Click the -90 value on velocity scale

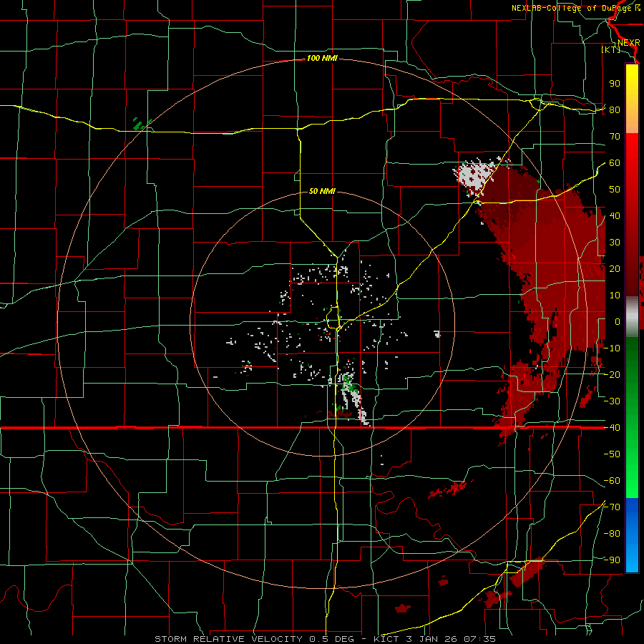coord(612,560)
